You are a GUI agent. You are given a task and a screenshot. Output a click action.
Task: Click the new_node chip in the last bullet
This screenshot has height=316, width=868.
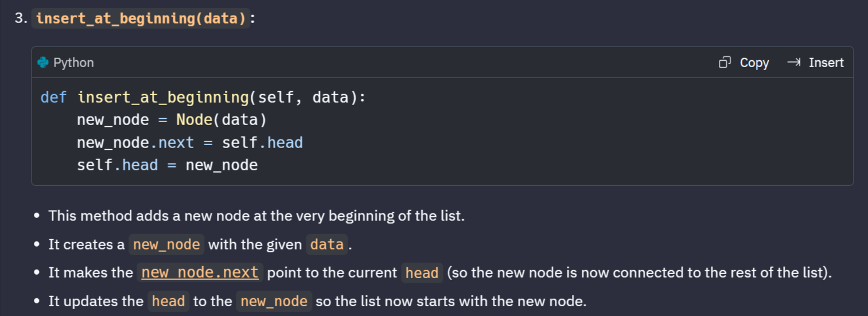pos(274,301)
